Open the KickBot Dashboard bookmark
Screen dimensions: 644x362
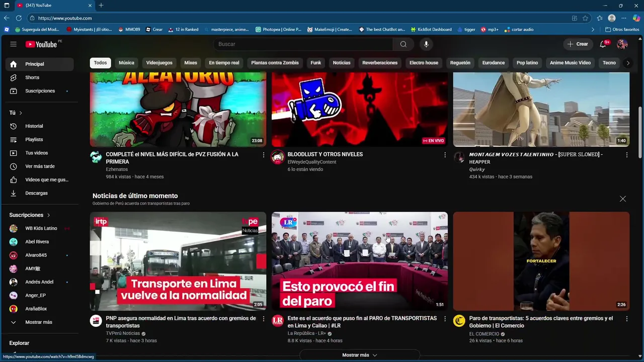click(x=431, y=30)
